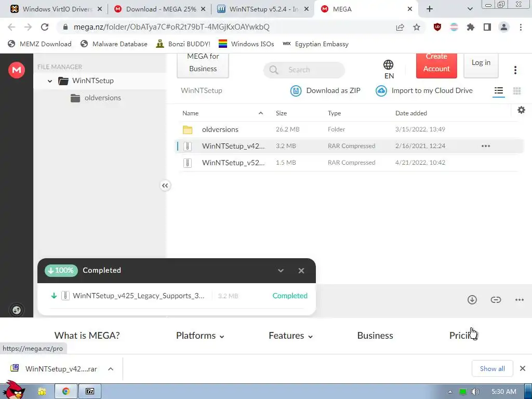Open transfers icon at sidebar bottom
The height and width of the screenshot is (399, 532).
tap(16, 310)
